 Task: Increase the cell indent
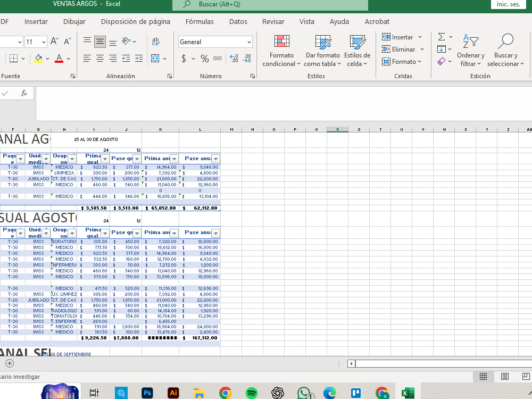tap(139, 59)
